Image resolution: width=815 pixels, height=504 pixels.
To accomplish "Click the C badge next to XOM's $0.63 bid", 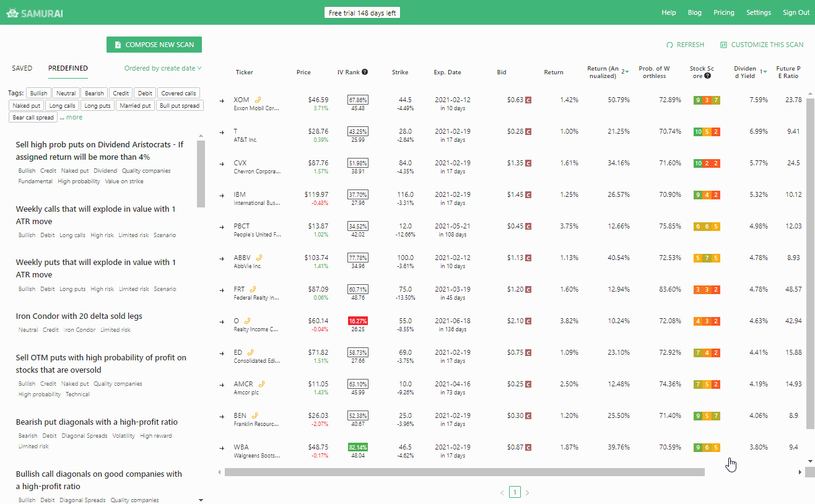I will coord(529,100).
